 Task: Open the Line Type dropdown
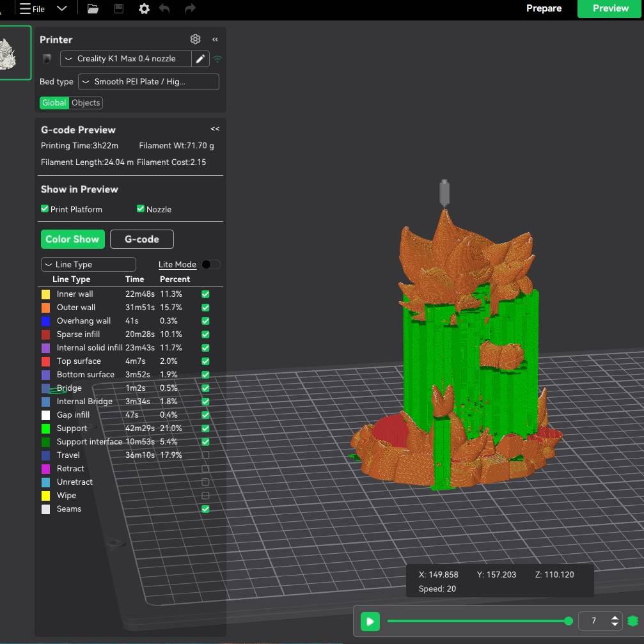coord(88,264)
